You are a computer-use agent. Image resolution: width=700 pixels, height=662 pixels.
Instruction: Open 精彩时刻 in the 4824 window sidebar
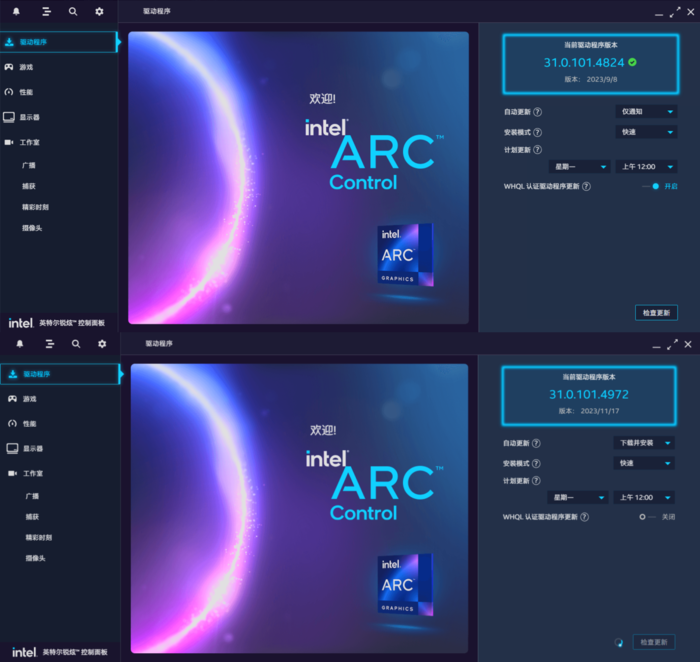pyautogui.click(x=36, y=207)
